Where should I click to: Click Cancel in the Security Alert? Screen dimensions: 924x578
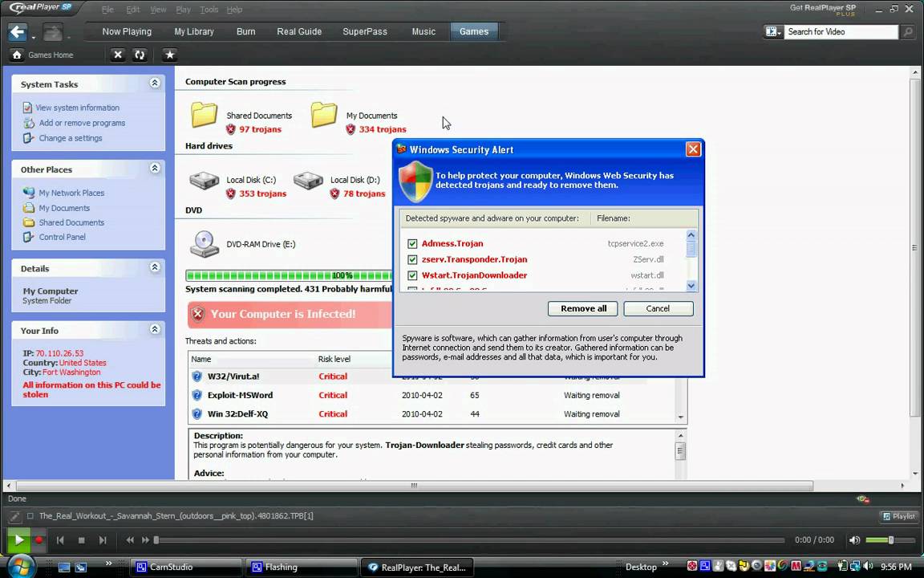[x=659, y=308]
